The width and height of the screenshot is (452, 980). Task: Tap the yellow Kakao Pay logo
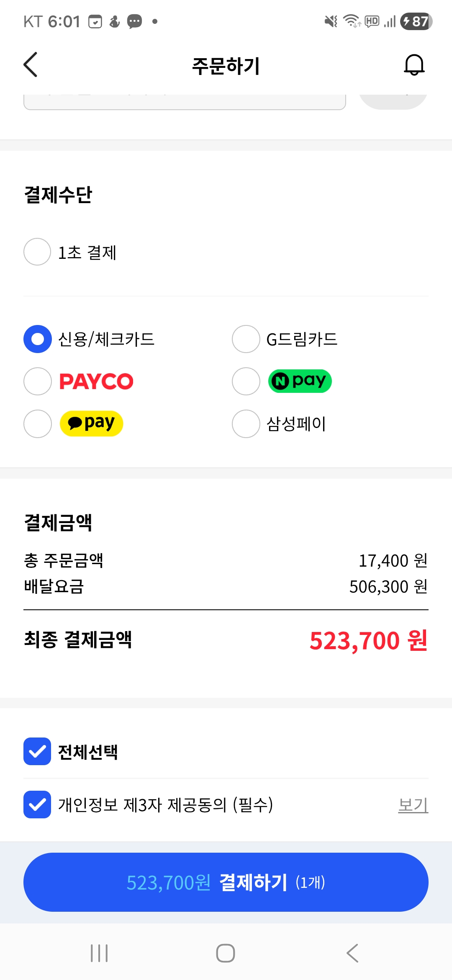pyautogui.click(x=91, y=423)
